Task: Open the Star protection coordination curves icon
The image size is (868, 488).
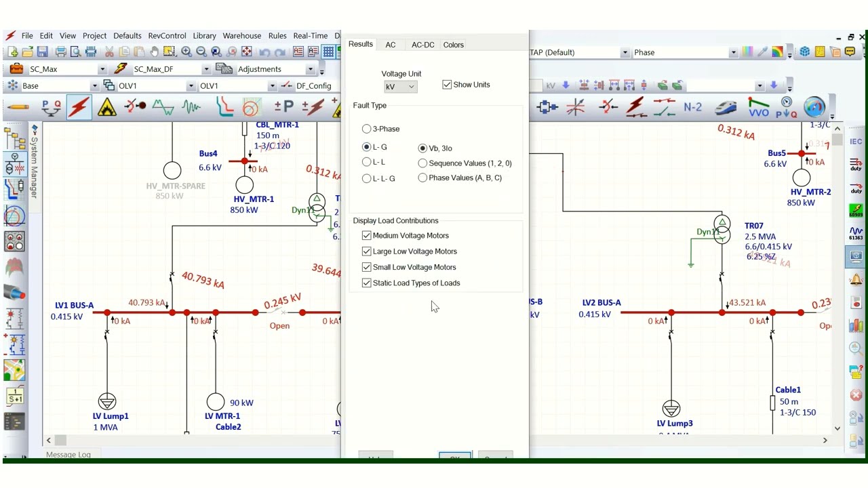Action: (224, 106)
